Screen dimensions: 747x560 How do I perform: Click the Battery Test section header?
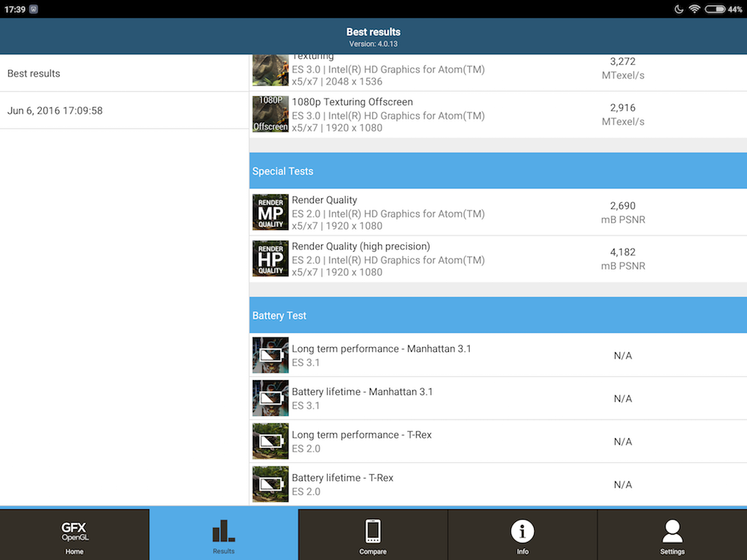click(x=498, y=315)
